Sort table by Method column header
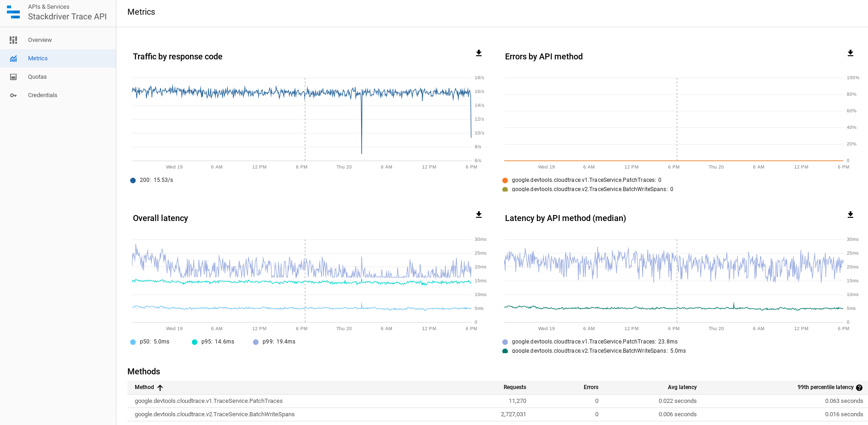The height and width of the screenshot is (425, 868). pyautogui.click(x=144, y=387)
